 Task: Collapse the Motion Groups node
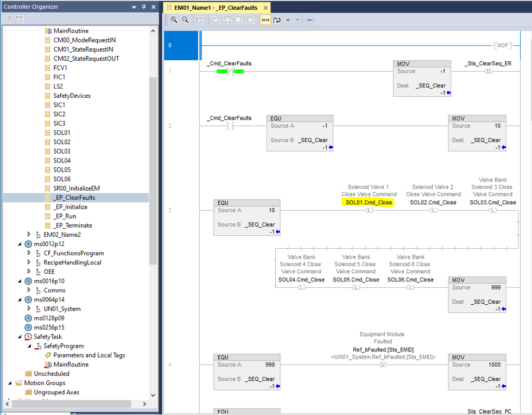point(10,383)
